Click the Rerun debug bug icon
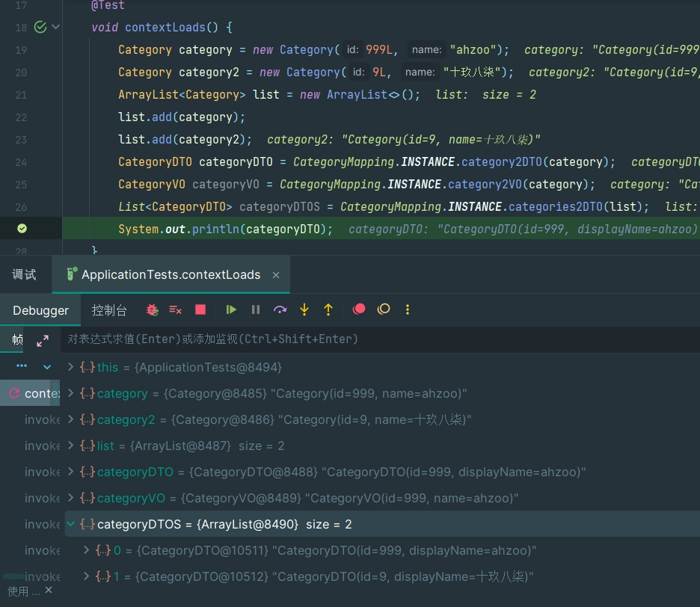The height and width of the screenshot is (607, 700). 153,309
